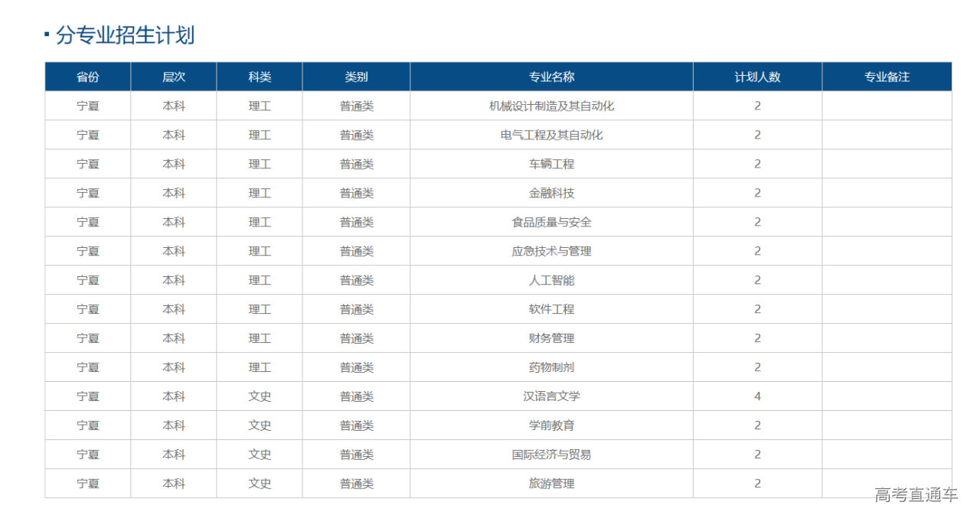Screen dimensions: 980x525
Task: Select the 类别 column header
Action: [356, 77]
